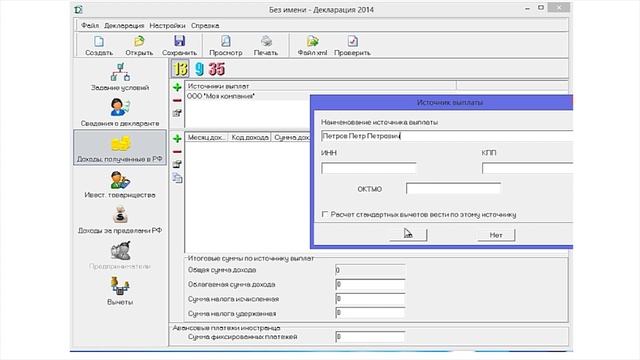Click the Общая сумма дохода field
This screenshot has width=640, height=360.
[x=370, y=270]
